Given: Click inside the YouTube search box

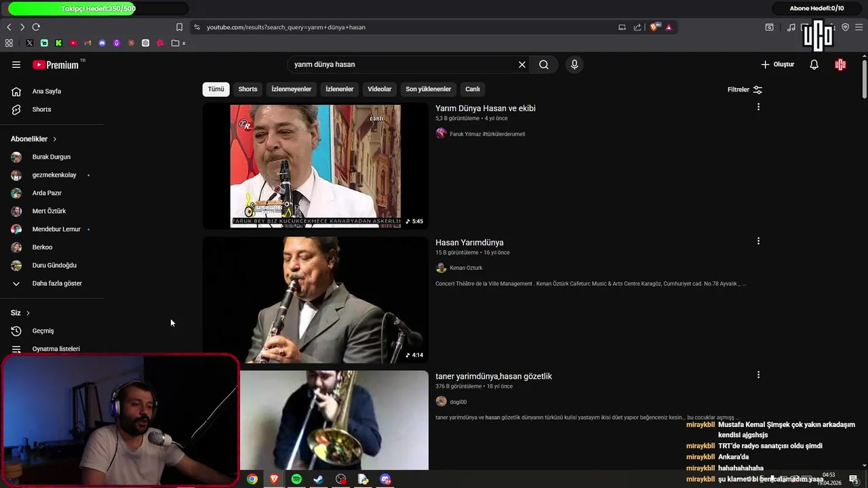Looking at the screenshot, I should pos(403,64).
